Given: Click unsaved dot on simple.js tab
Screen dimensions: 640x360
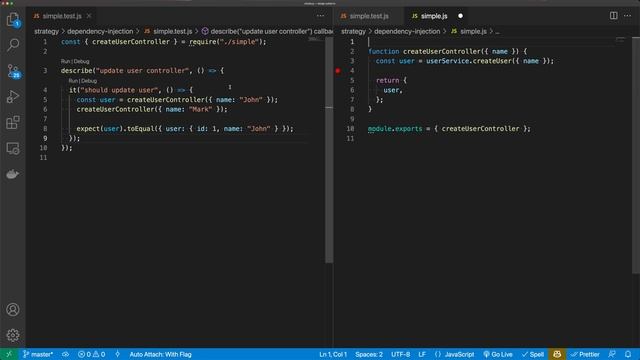Looking at the screenshot, I should point(460,16).
